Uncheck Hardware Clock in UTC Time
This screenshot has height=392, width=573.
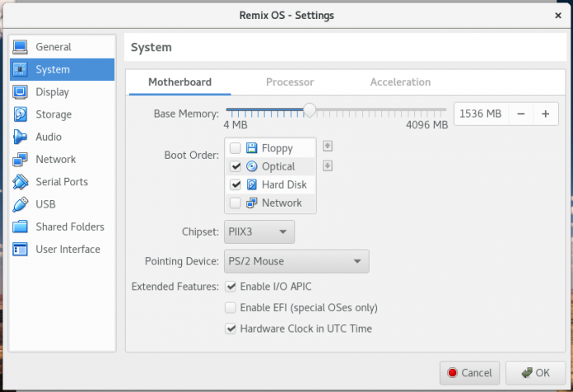[231, 329]
